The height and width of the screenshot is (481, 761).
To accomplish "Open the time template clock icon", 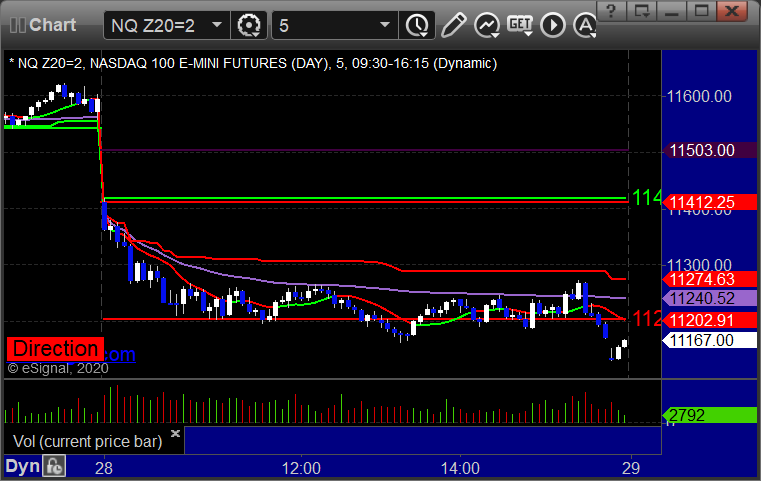I will point(415,25).
